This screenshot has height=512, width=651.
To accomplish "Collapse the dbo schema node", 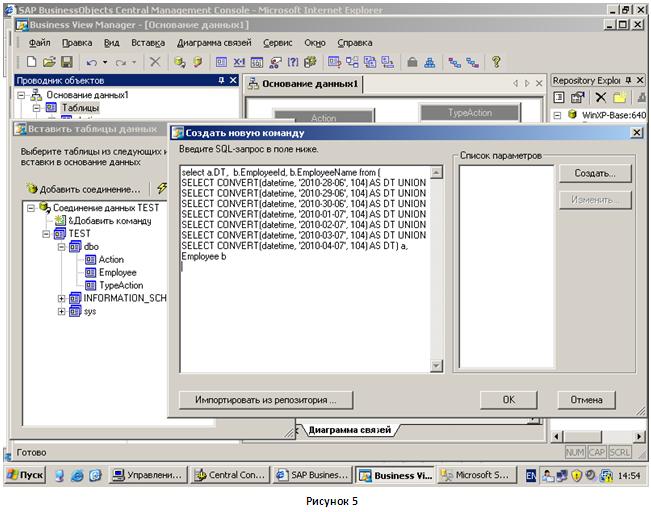I will pos(62,247).
